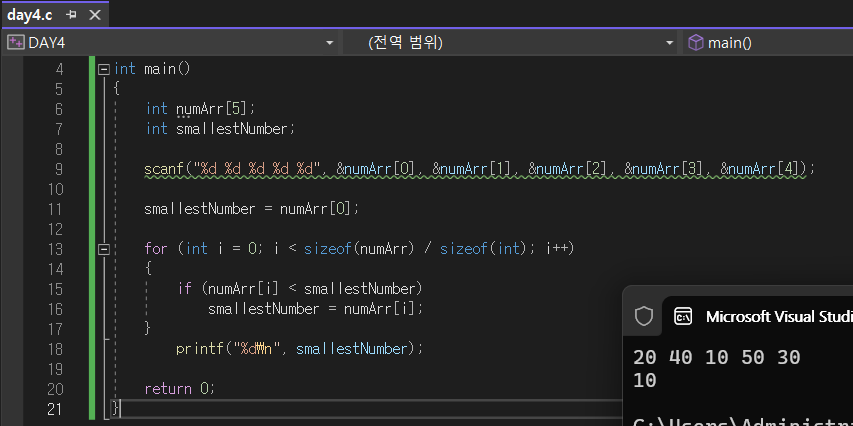Click the numArr[5] declaration
This screenshot has height=426, width=853.
tap(216, 109)
